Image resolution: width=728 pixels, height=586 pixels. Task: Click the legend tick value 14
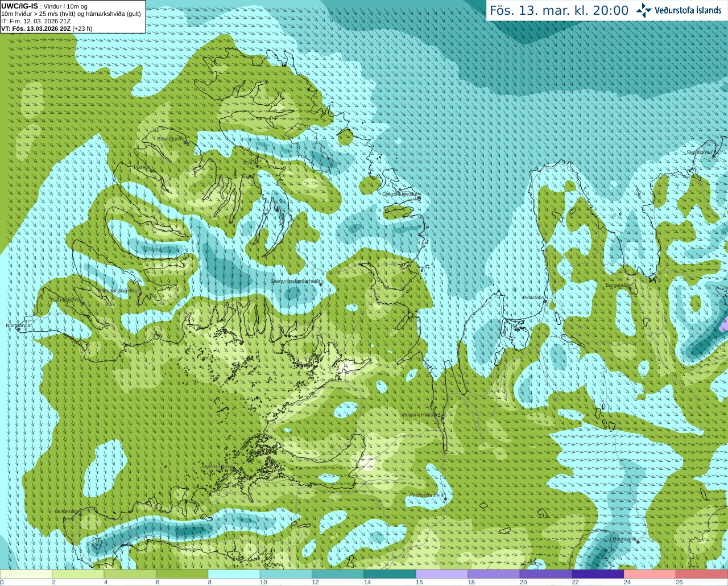coord(367,582)
